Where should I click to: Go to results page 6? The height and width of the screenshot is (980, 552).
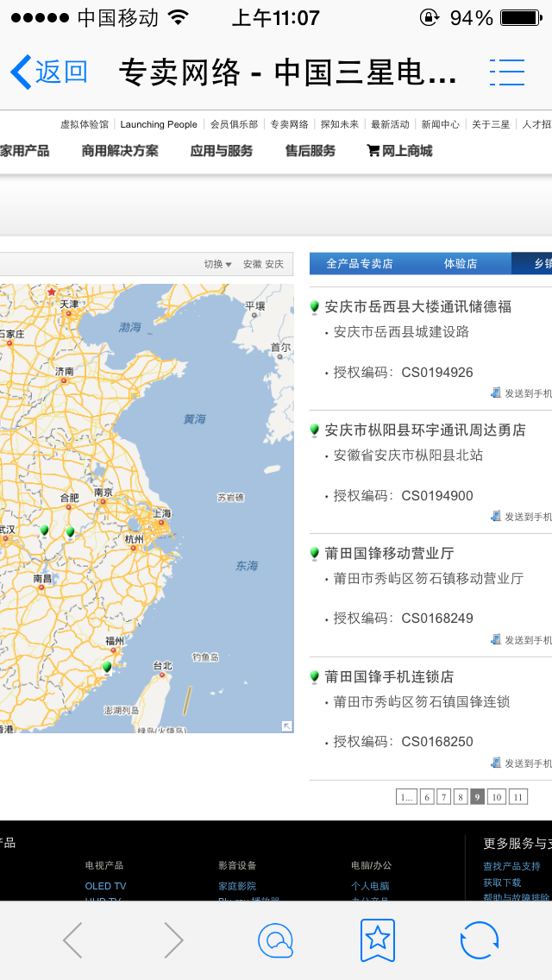pos(427,797)
